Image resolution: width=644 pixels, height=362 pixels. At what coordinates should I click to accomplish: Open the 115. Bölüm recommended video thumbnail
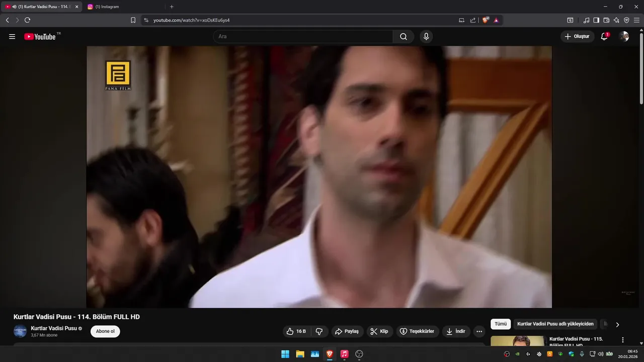click(x=518, y=341)
